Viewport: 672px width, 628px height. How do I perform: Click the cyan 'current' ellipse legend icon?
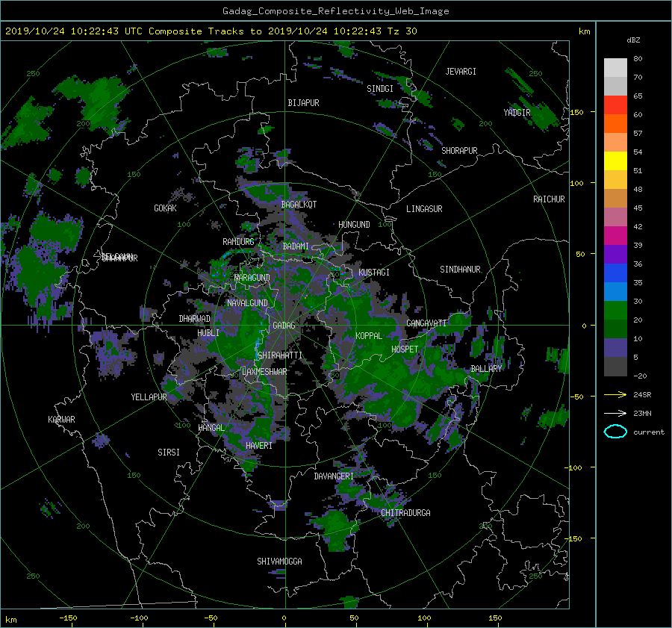(615, 432)
